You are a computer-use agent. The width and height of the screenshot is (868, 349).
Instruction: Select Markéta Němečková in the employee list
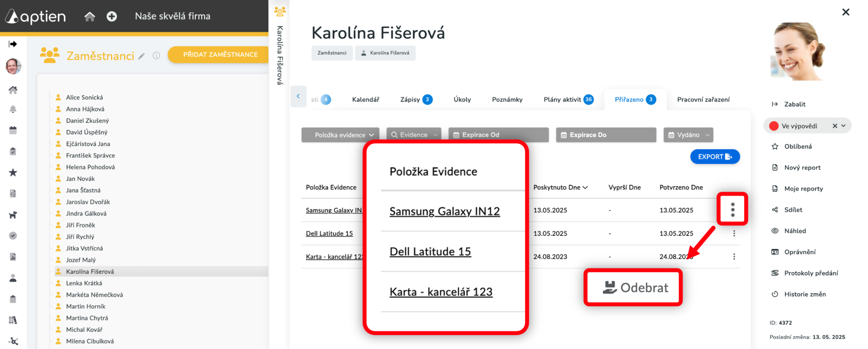pyautogui.click(x=94, y=295)
